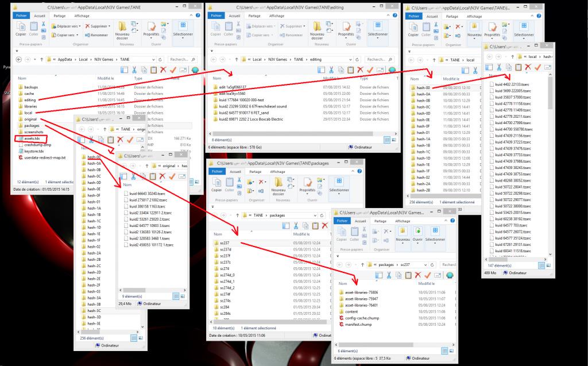
Task: Click the teal globe icon in the sc237 window
Action: [x=450, y=275]
